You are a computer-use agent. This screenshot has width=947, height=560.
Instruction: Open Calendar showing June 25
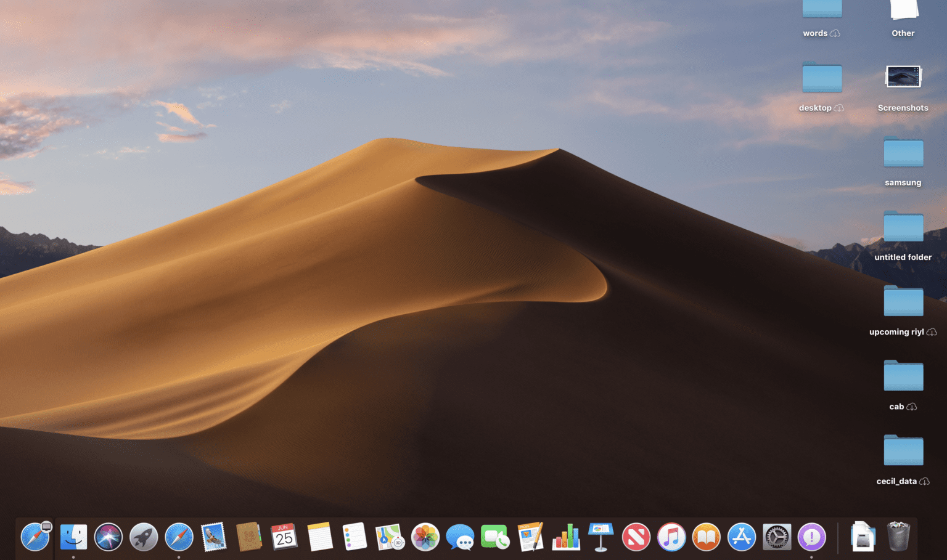pos(284,537)
